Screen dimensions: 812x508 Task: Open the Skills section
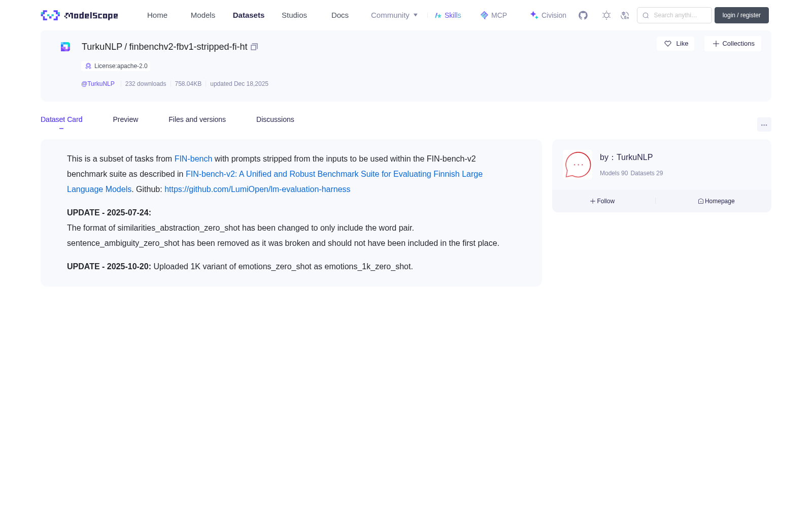click(448, 15)
